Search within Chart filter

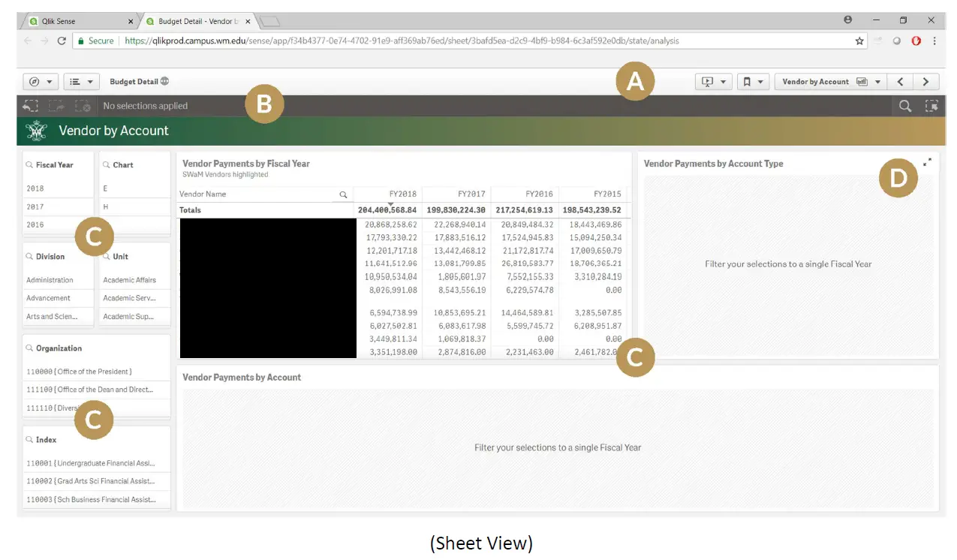(107, 165)
